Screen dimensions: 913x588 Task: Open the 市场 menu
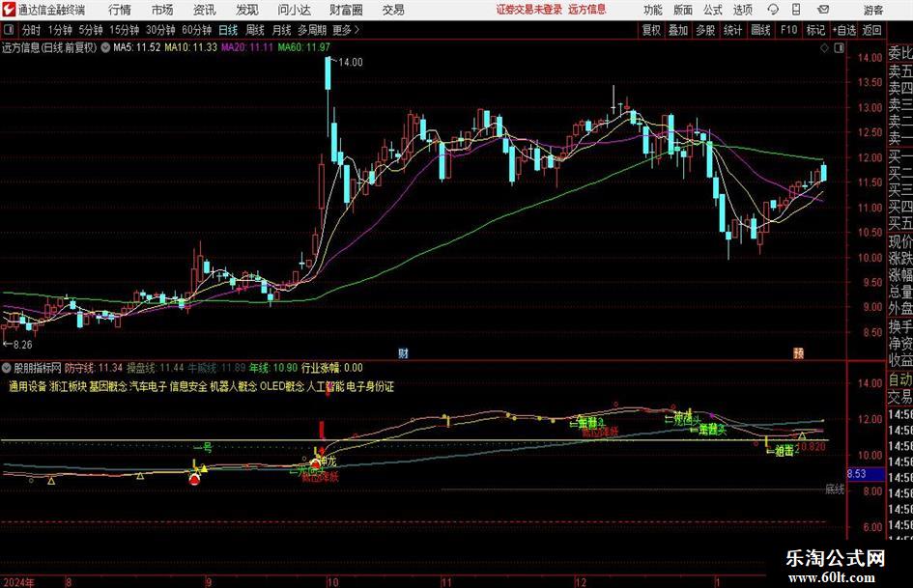click(x=162, y=10)
